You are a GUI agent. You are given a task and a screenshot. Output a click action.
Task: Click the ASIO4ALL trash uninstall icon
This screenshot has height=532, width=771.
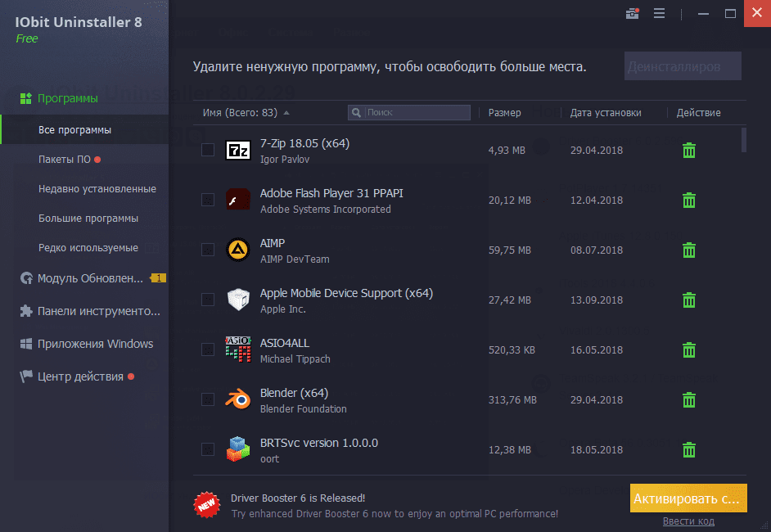click(689, 350)
